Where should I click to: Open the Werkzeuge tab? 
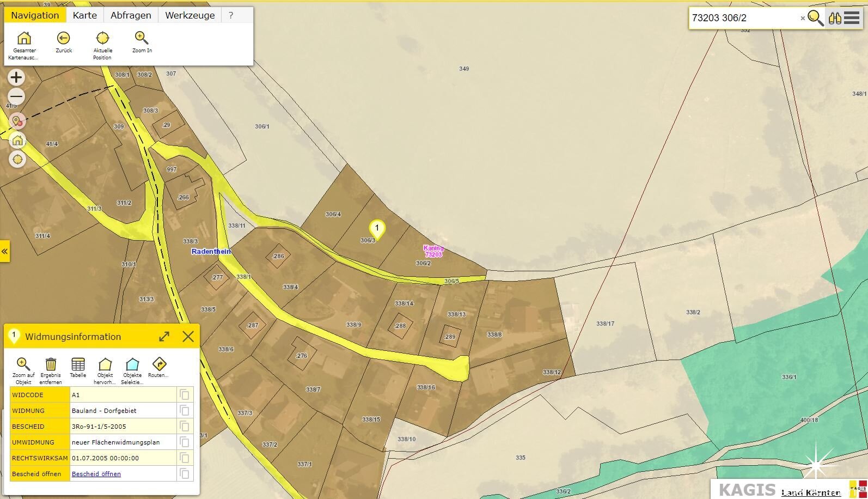pyautogui.click(x=190, y=15)
